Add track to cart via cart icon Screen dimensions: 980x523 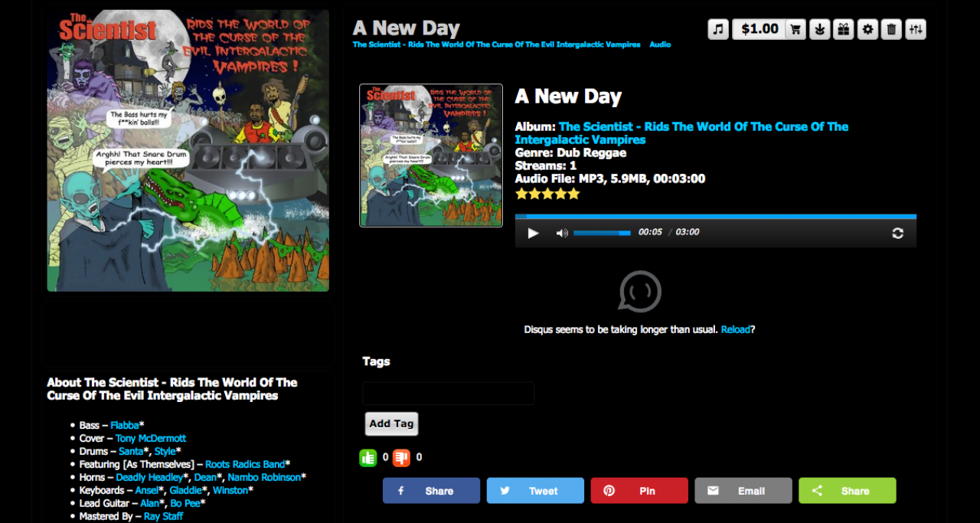pos(795,29)
